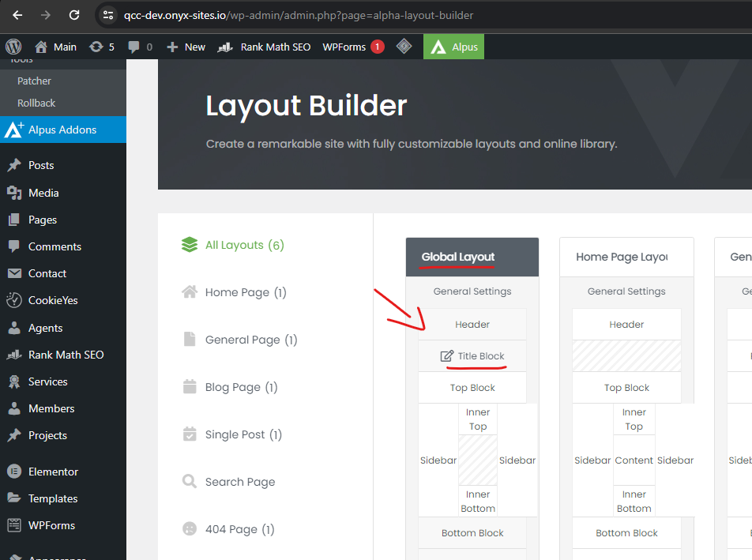Viewport: 752px width, 560px height.
Task: Select Bottom Block in Home Page Layout
Action: pyautogui.click(x=626, y=533)
